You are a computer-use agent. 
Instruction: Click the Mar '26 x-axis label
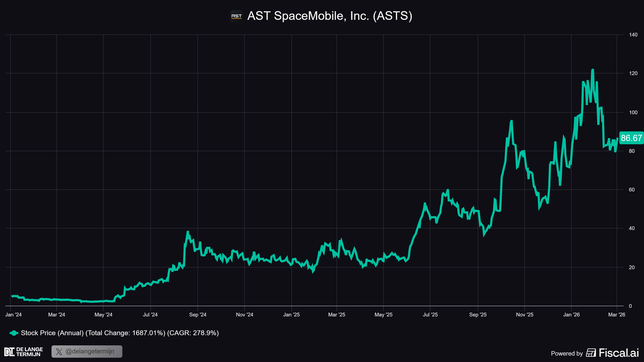617,315
